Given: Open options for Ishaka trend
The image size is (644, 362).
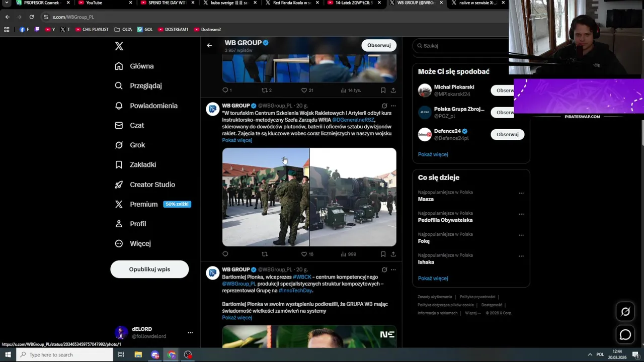Looking at the screenshot, I should 521,256.
